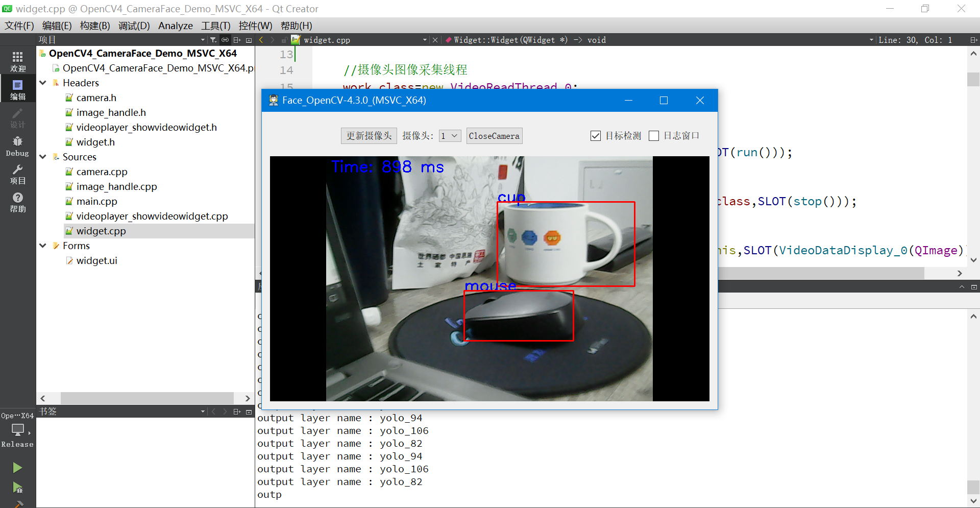Click the Start Debugging run icon

pos(17,488)
